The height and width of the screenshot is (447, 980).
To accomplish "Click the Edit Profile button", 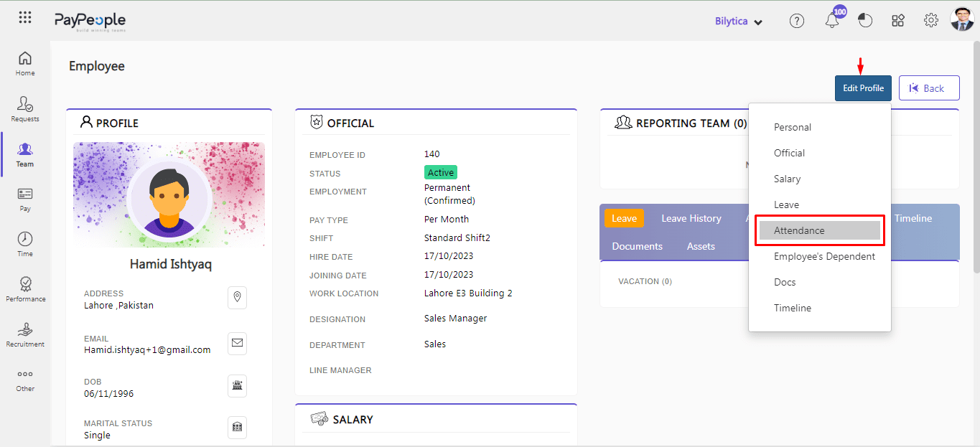I will [863, 88].
